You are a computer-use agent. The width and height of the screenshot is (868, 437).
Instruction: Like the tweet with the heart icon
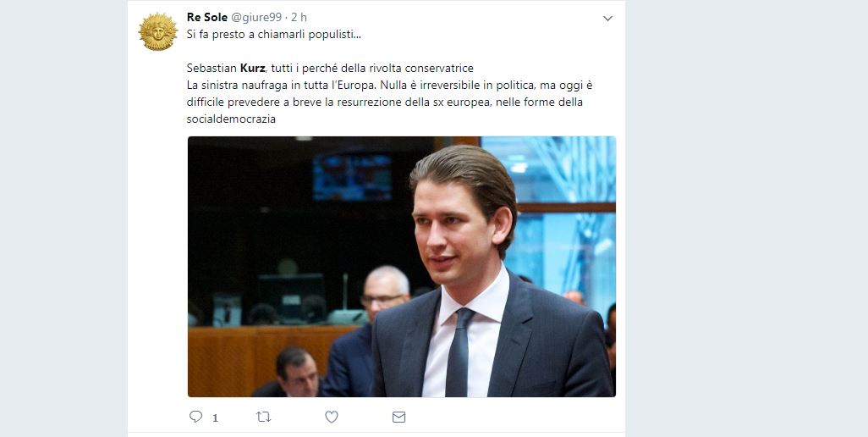[x=332, y=417]
